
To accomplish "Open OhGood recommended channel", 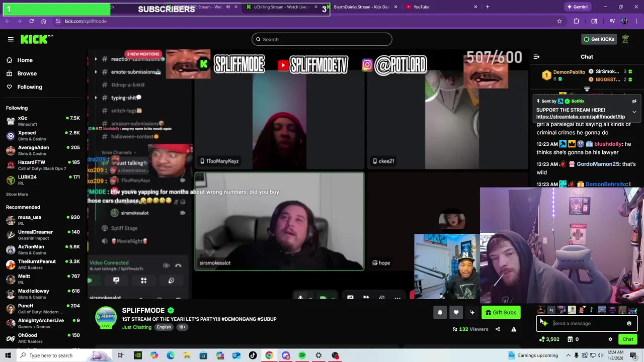I will click(43, 338).
